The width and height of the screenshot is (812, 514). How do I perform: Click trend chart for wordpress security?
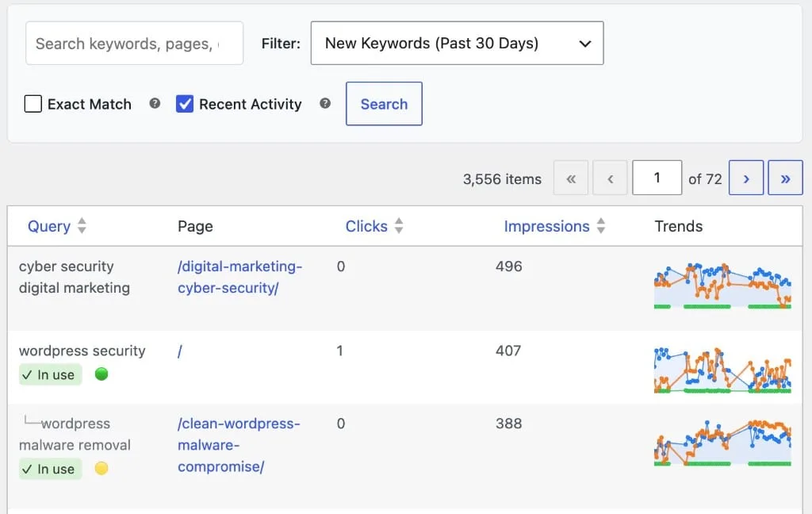(722, 370)
